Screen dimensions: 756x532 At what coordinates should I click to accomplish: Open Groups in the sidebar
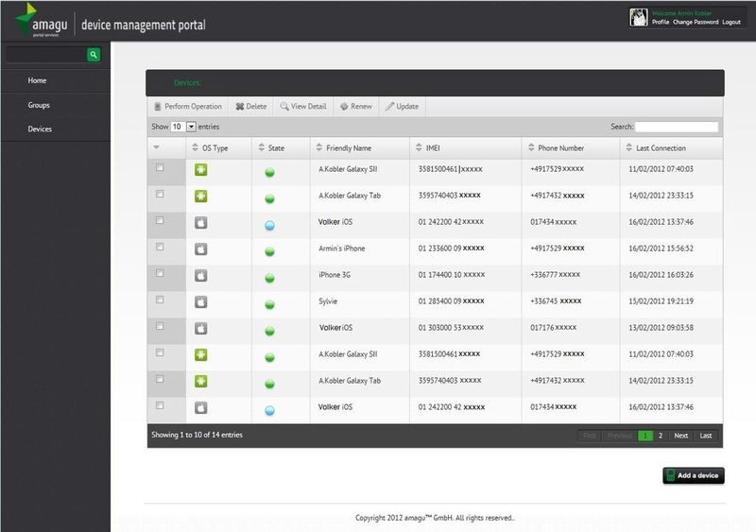click(x=39, y=105)
